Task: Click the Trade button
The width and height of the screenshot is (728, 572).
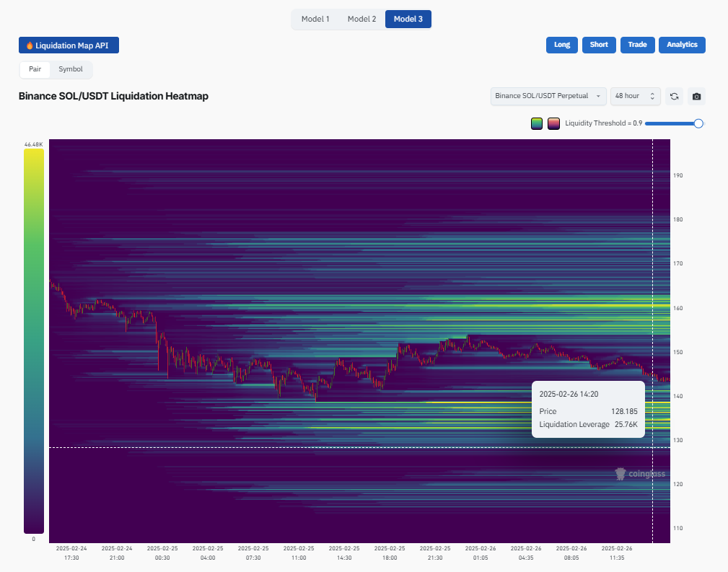Action: pyautogui.click(x=638, y=45)
